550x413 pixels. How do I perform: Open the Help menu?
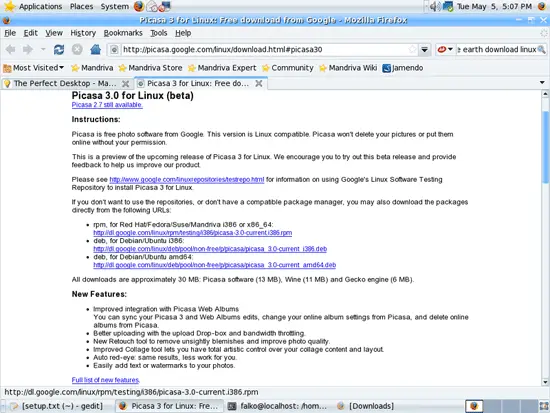pyautogui.click(x=183, y=33)
